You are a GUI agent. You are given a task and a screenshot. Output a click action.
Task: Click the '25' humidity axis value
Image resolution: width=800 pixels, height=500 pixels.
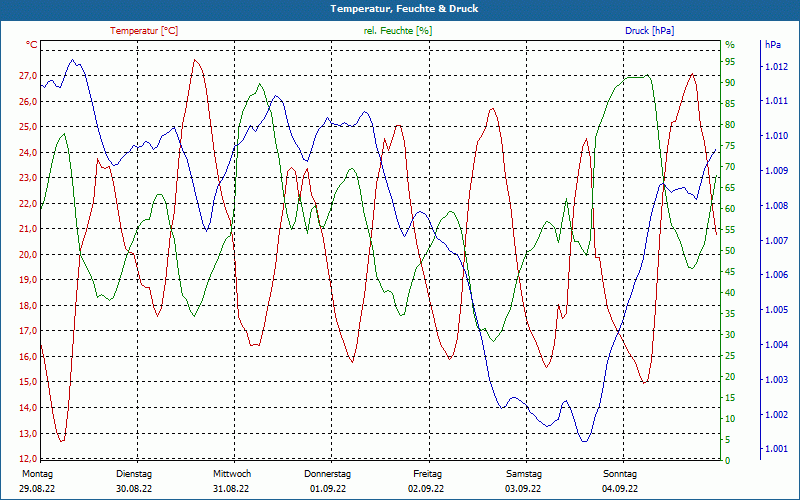(730, 356)
